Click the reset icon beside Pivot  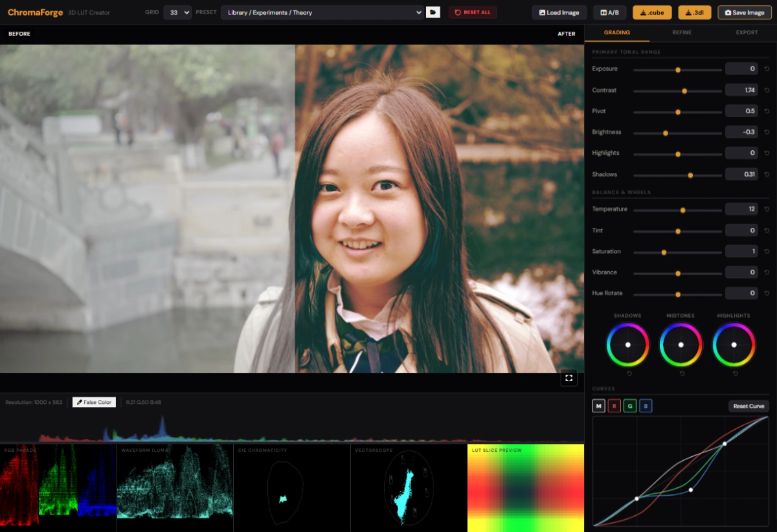767,111
